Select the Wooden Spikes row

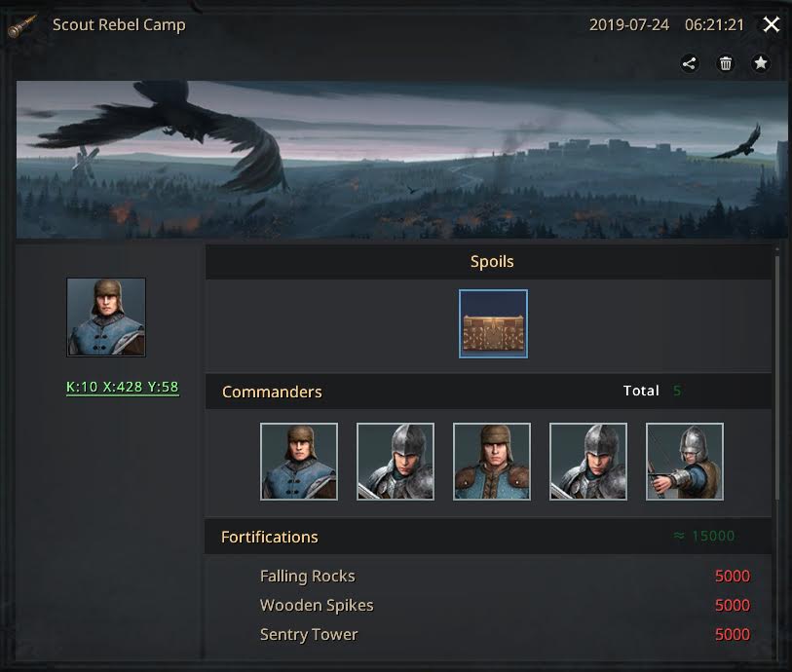point(505,605)
